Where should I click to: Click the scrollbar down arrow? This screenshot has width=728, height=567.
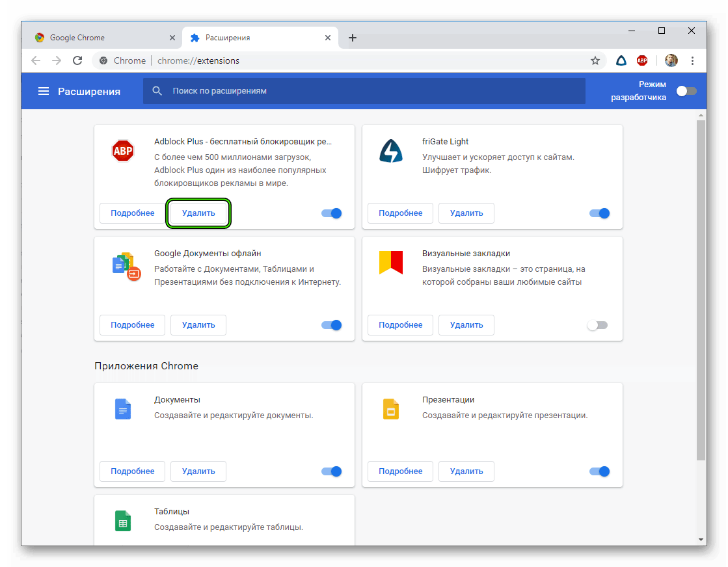[x=701, y=540]
